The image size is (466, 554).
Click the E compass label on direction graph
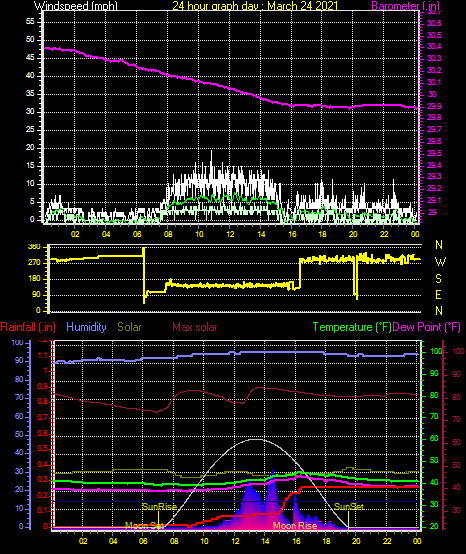click(438, 295)
